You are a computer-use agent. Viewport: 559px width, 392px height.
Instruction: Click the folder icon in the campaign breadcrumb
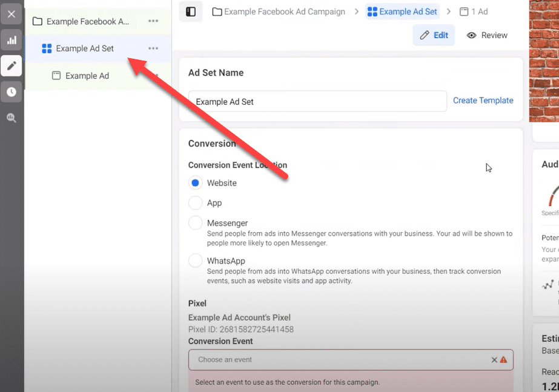click(217, 12)
